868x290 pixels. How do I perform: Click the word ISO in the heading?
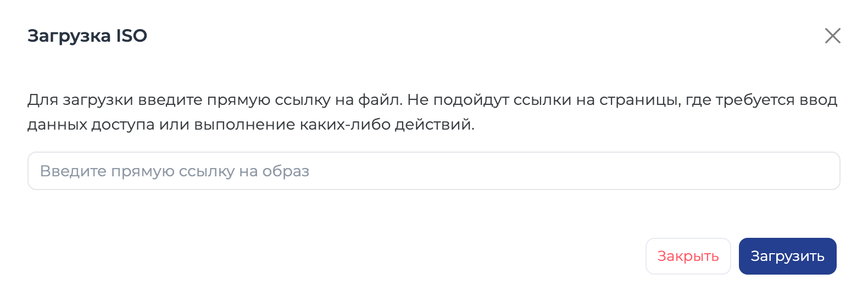(x=131, y=36)
